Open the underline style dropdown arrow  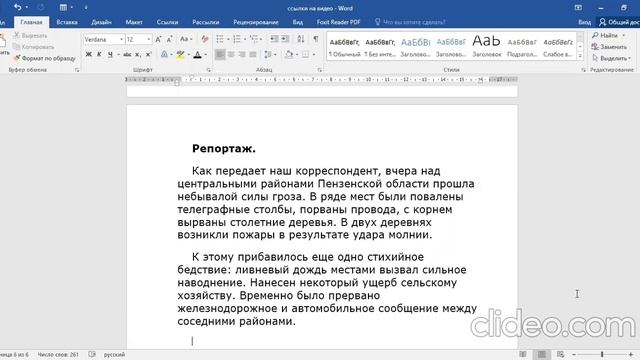tap(118, 54)
